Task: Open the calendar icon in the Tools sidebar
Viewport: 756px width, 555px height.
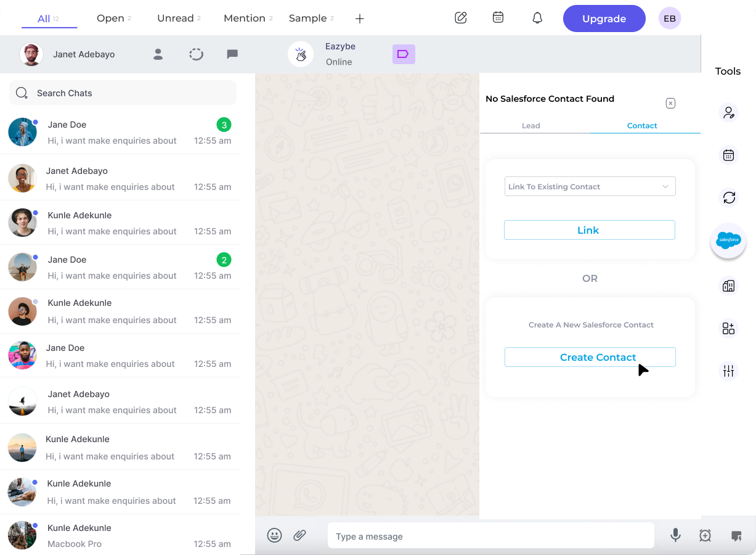Action: pyautogui.click(x=728, y=155)
